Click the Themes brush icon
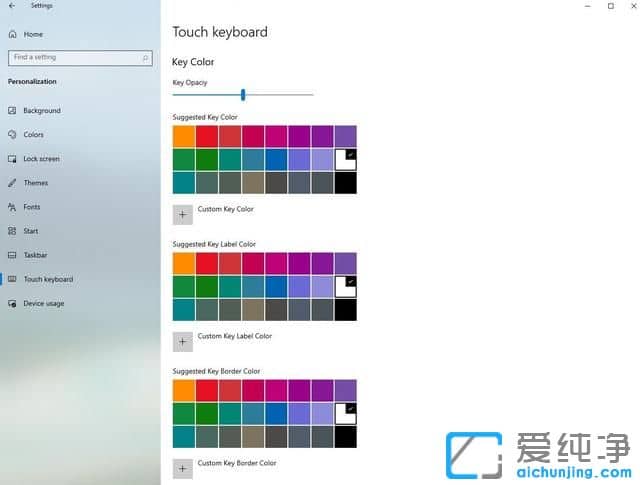 (x=13, y=183)
